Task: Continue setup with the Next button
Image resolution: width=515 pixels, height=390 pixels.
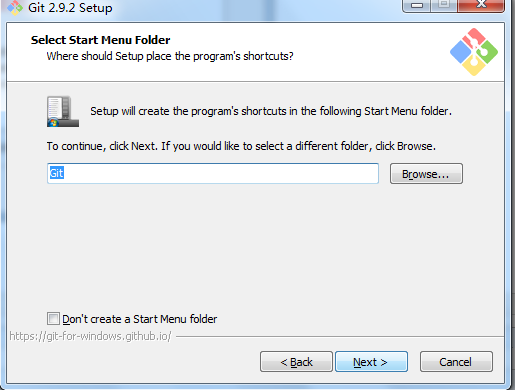Action: click(371, 361)
